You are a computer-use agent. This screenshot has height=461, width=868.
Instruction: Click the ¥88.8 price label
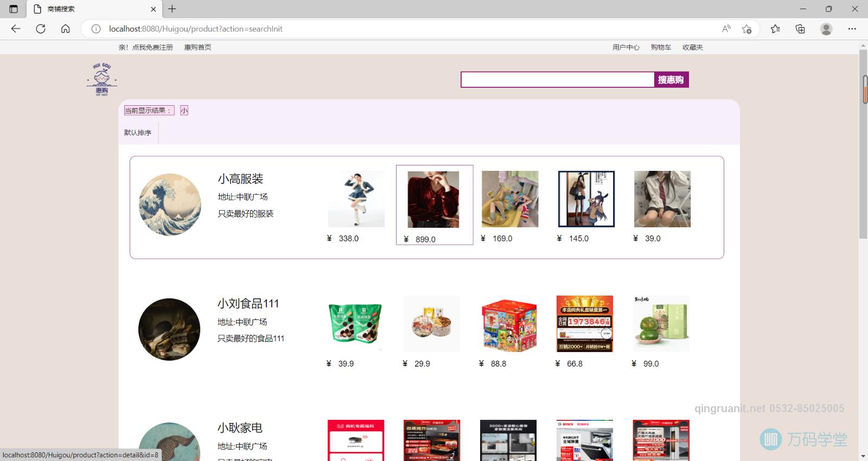(x=493, y=364)
